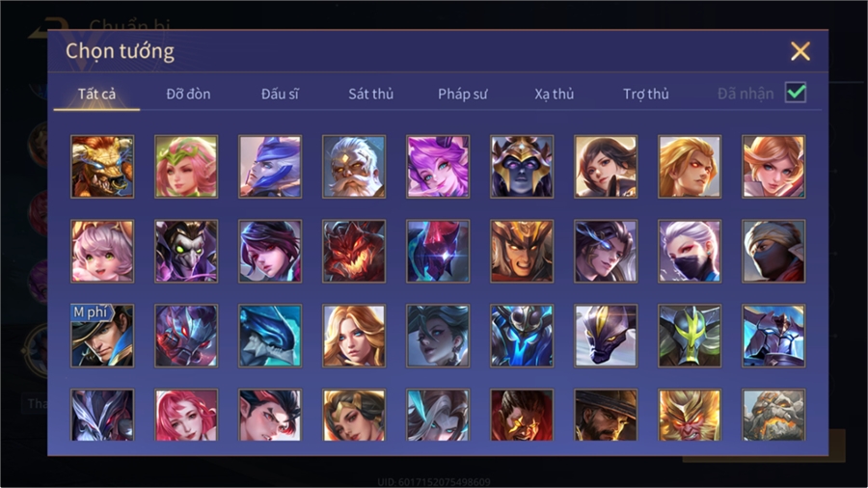The image size is (868, 488).
Task: Select the Tất cả tab
Action: point(96,95)
